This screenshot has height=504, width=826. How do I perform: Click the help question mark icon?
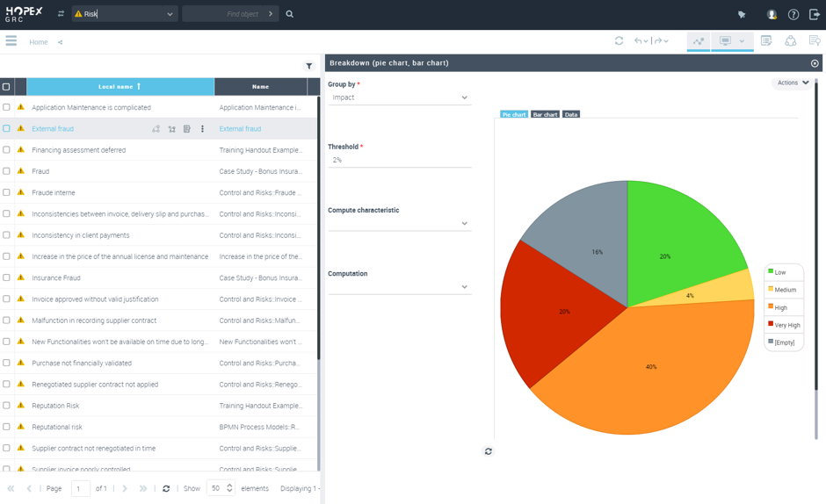pos(793,14)
